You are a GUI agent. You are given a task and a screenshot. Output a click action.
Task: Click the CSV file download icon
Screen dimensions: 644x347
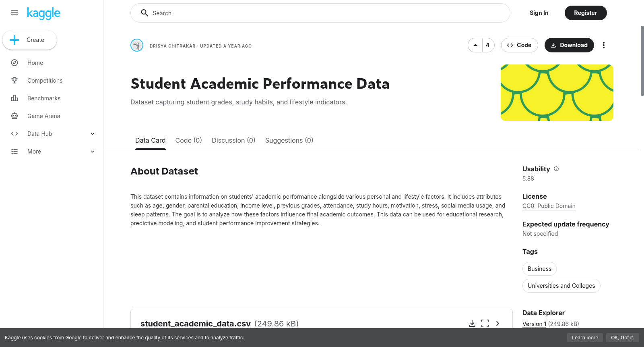472,324
